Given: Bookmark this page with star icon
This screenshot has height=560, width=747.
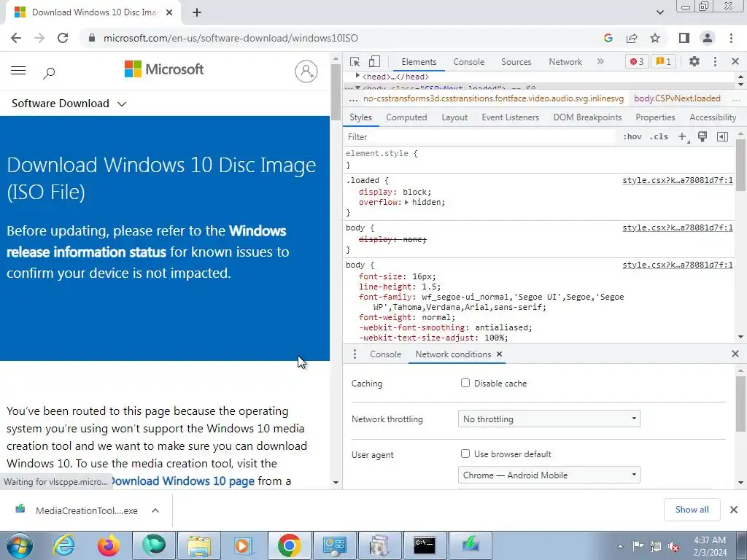Looking at the screenshot, I should pyautogui.click(x=655, y=38).
